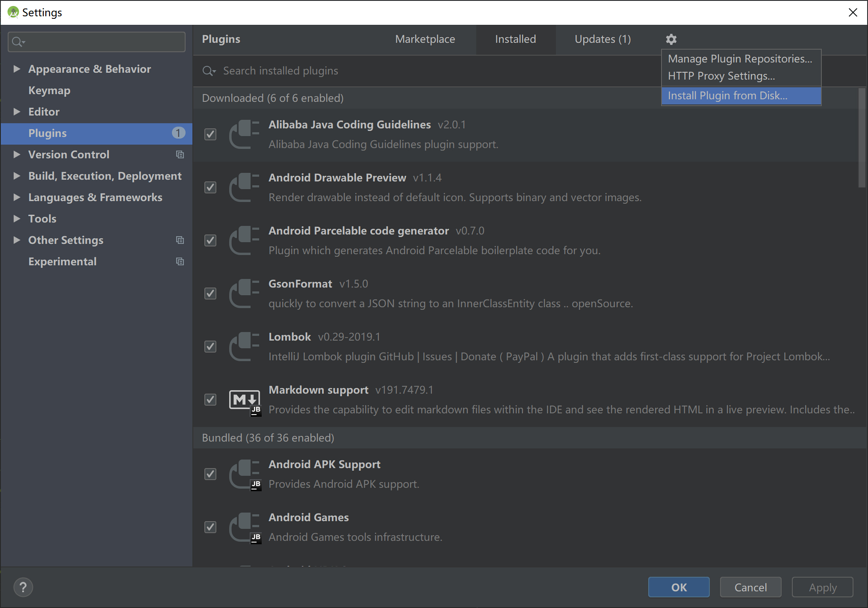
Task: Click the Android Games plugin icon
Action: [x=245, y=528]
